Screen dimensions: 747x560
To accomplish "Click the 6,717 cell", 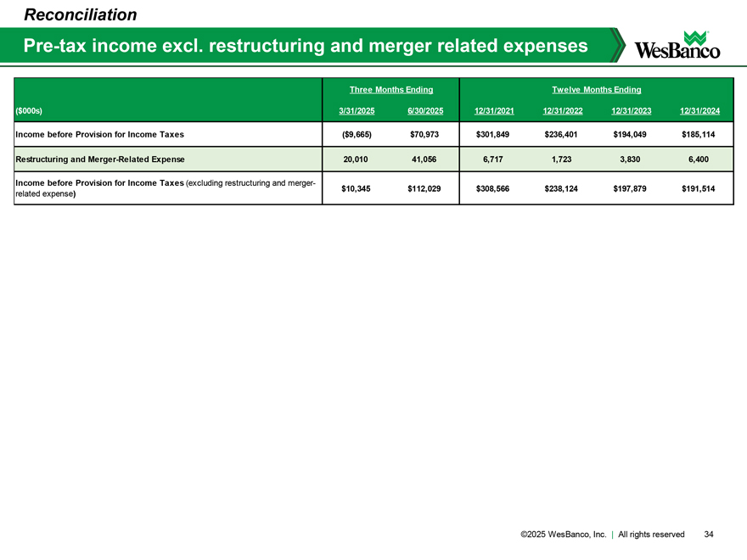I will (x=493, y=159).
